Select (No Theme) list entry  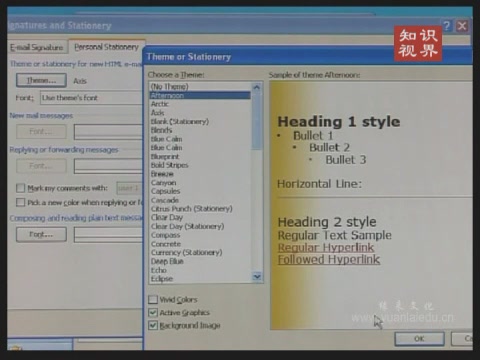click(x=169, y=87)
